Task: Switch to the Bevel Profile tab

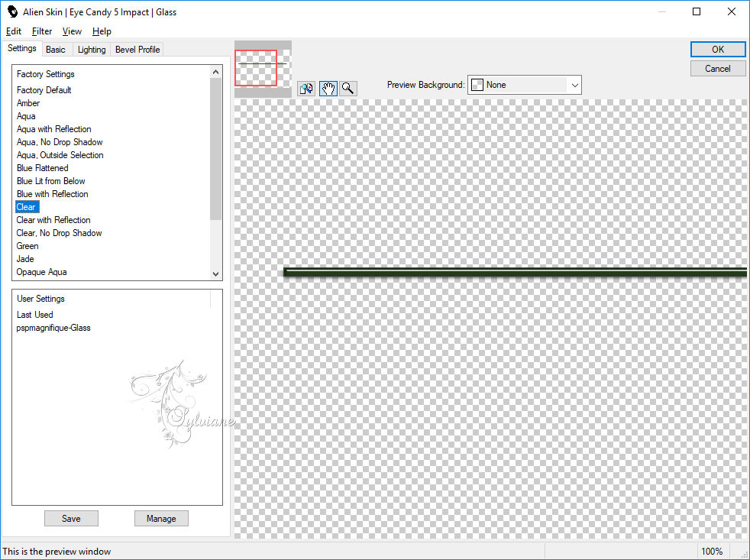Action: 137,50
